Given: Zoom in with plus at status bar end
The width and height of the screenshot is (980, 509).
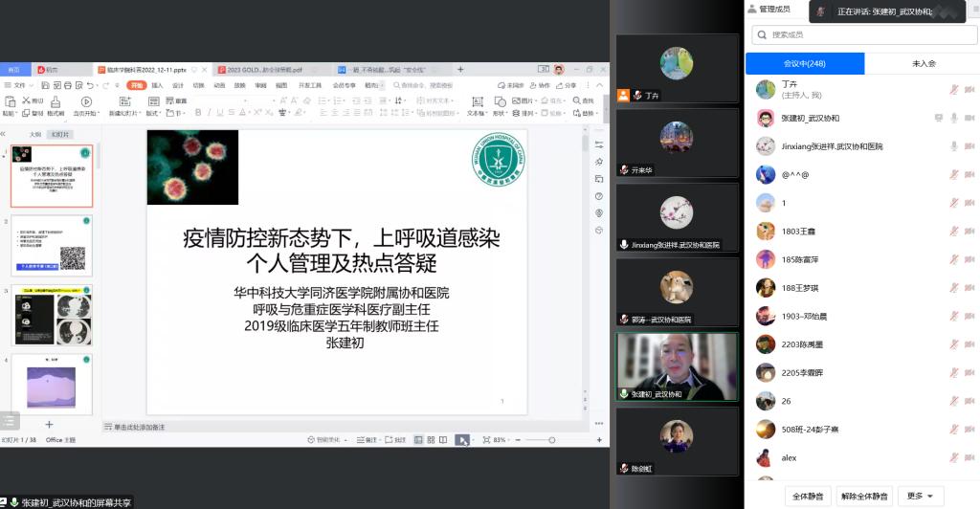Looking at the screenshot, I should tap(599, 440).
